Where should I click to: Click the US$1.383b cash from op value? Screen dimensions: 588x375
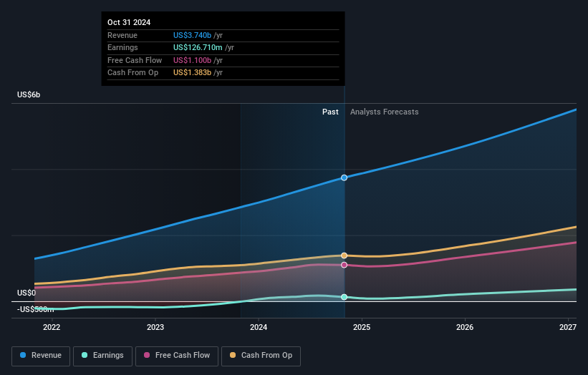[x=192, y=73]
